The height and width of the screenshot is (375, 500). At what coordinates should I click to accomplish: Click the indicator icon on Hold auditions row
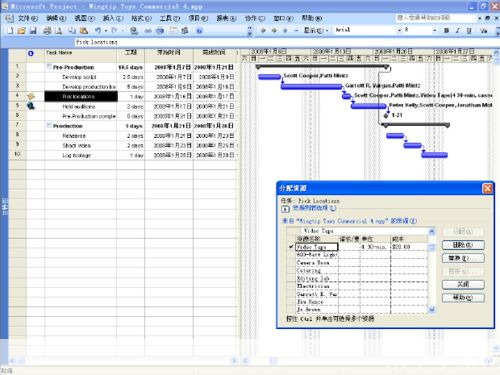(31, 106)
